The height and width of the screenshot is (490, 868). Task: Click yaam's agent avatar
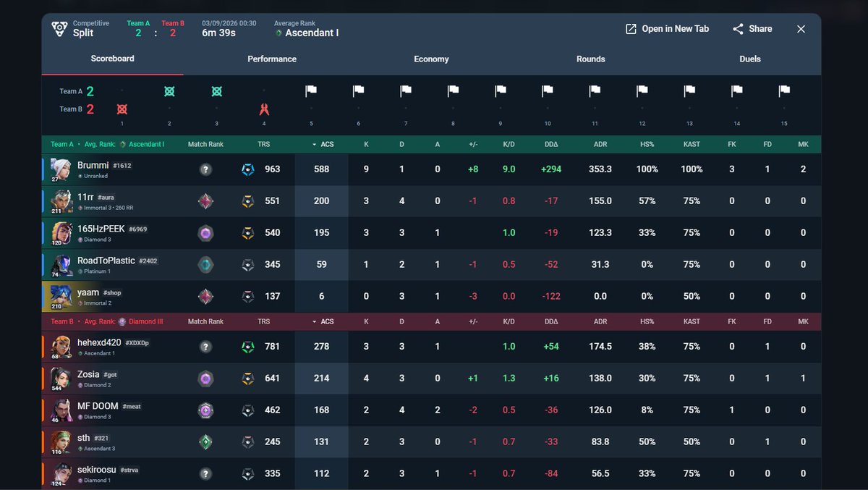[x=61, y=297]
